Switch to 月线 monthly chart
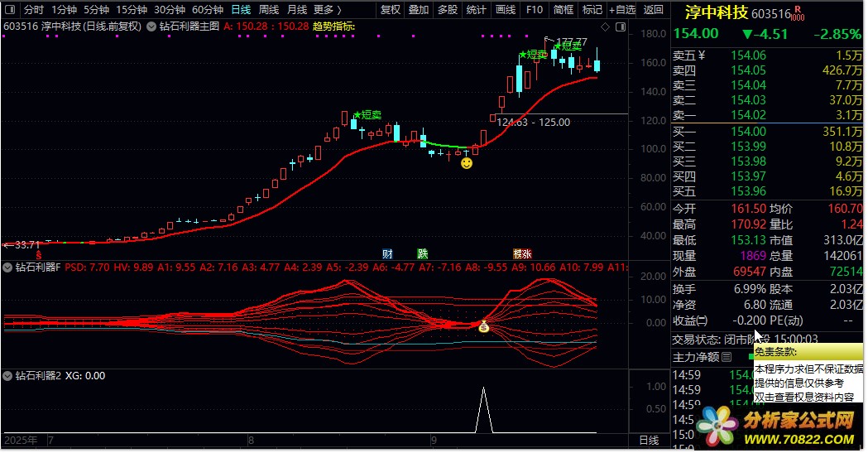Image resolution: width=868 pixels, height=453 pixels. (297, 9)
